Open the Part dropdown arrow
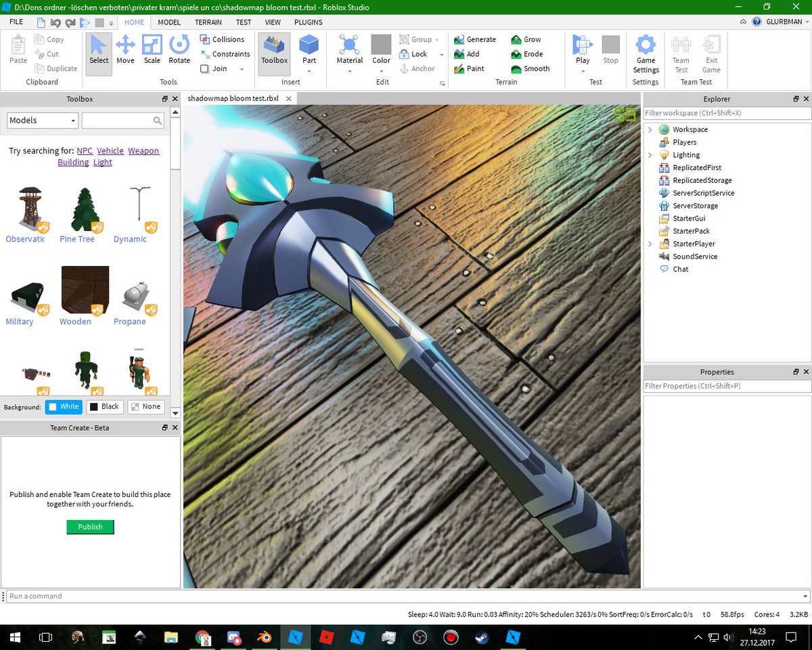This screenshot has width=812, height=650. 309,70
